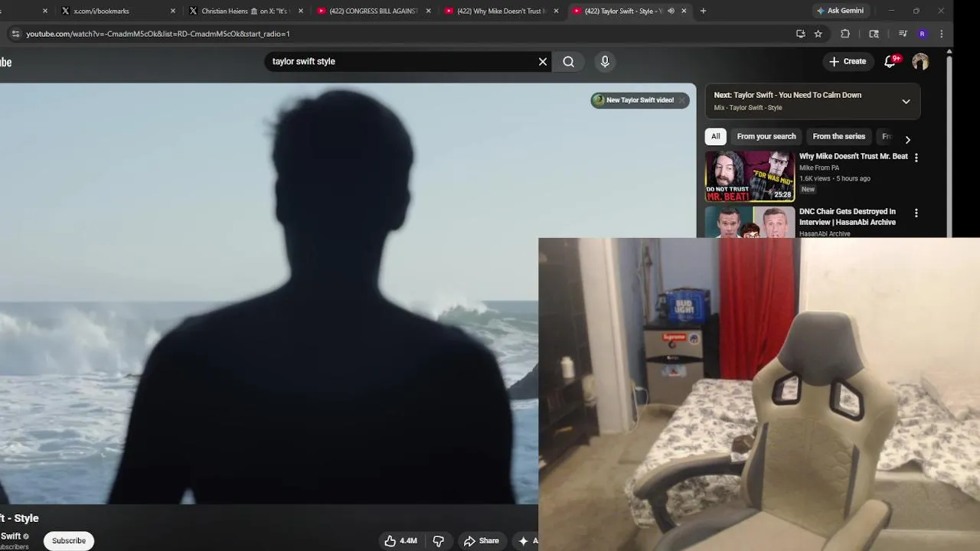Click the install app icon in address bar
The height and width of the screenshot is (551, 980).
tap(801, 34)
